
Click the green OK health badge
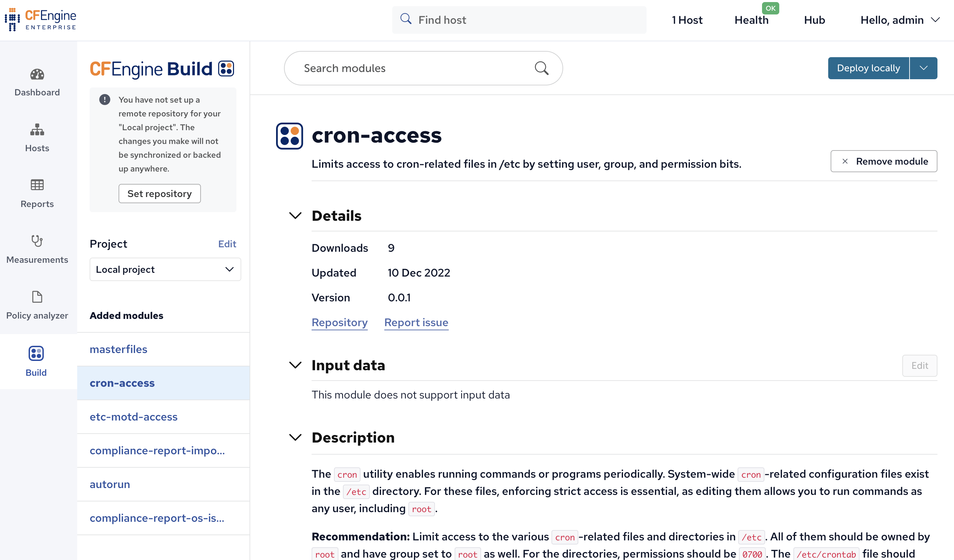pyautogui.click(x=770, y=8)
